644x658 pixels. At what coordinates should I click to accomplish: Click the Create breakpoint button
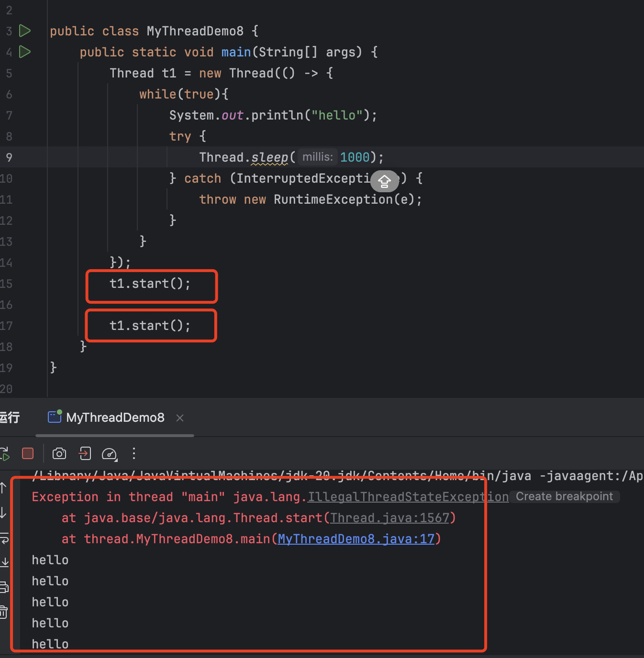coord(564,496)
